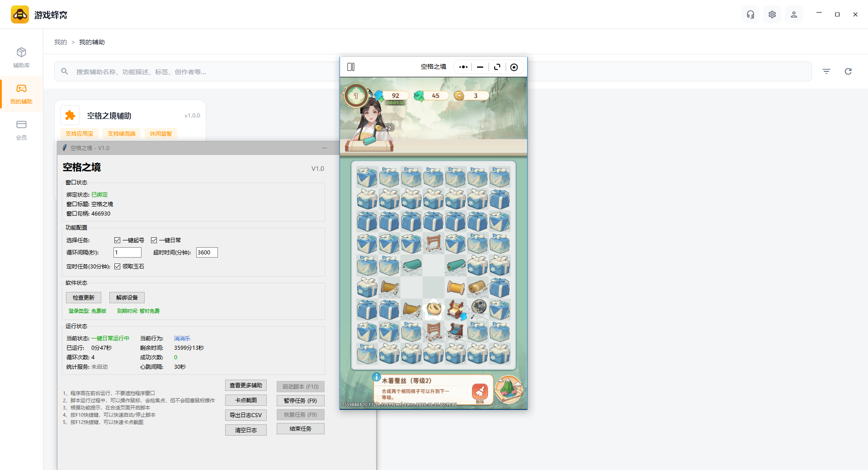Click the rotate/fullscreen icon in game window
This screenshot has width=868, height=470.
coord(497,67)
